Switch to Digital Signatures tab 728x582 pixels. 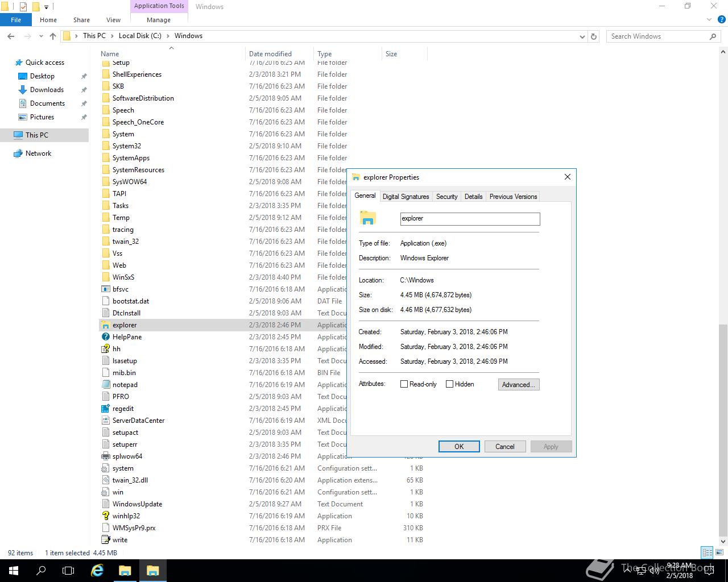point(406,197)
